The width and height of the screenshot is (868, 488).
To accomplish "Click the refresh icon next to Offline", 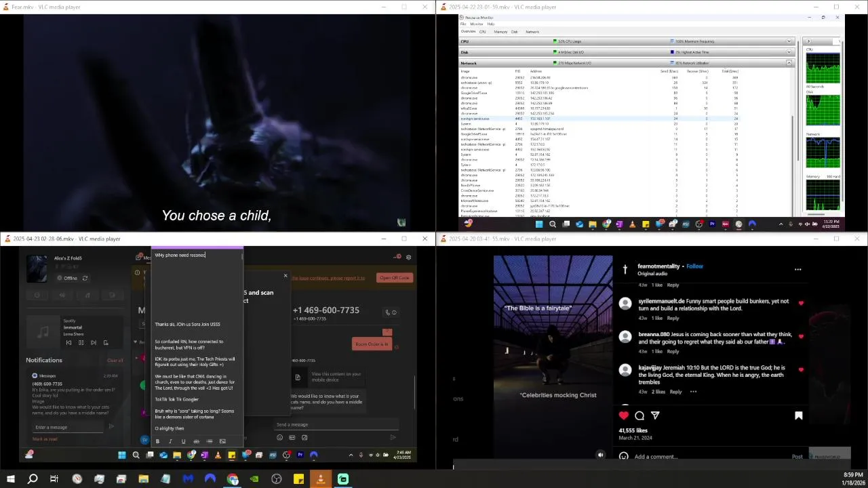I will click(x=85, y=278).
